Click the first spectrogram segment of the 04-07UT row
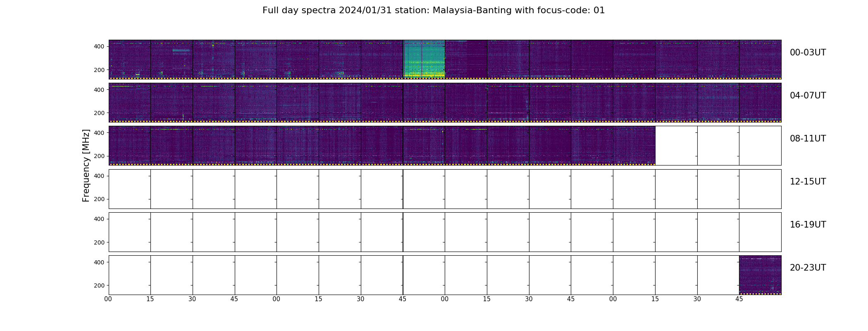 [x=129, y=102]
